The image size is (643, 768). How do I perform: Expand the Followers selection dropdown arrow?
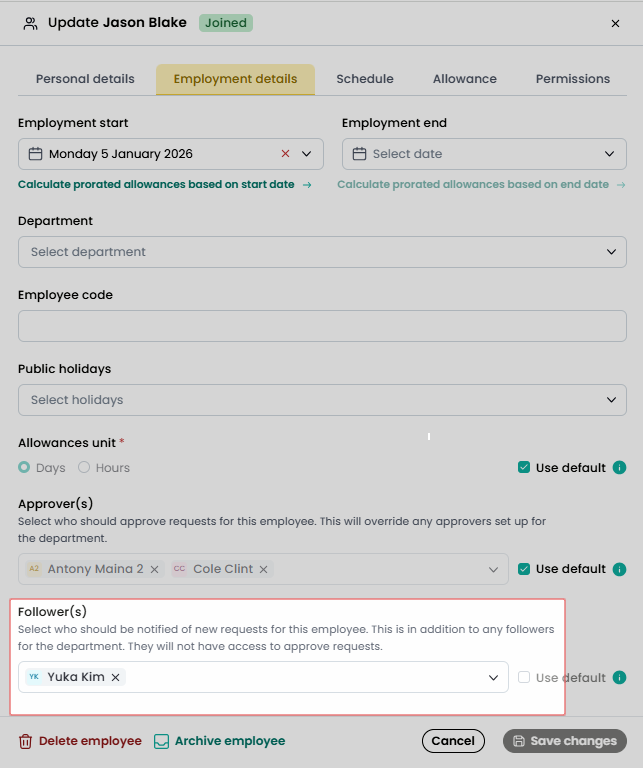tap(493, 677)
